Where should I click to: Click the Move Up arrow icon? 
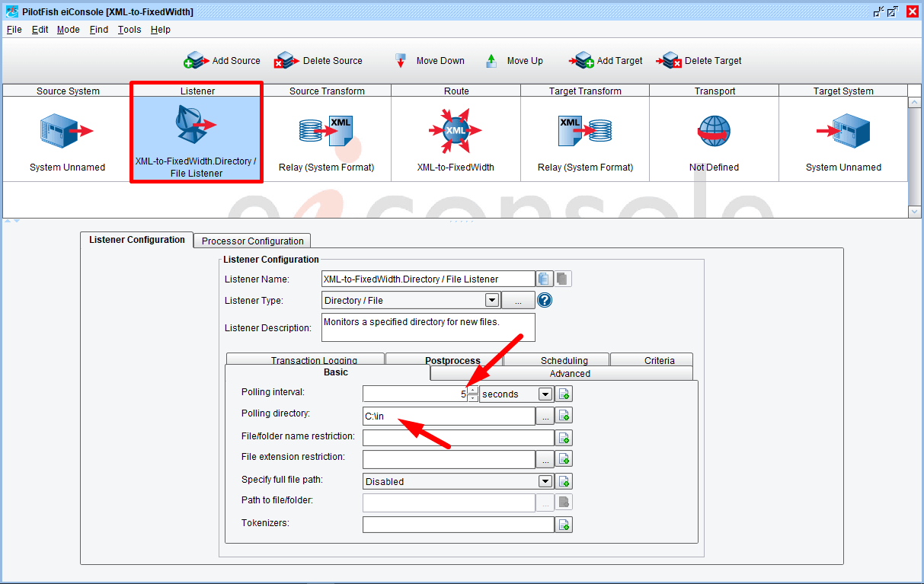(491, 61)
